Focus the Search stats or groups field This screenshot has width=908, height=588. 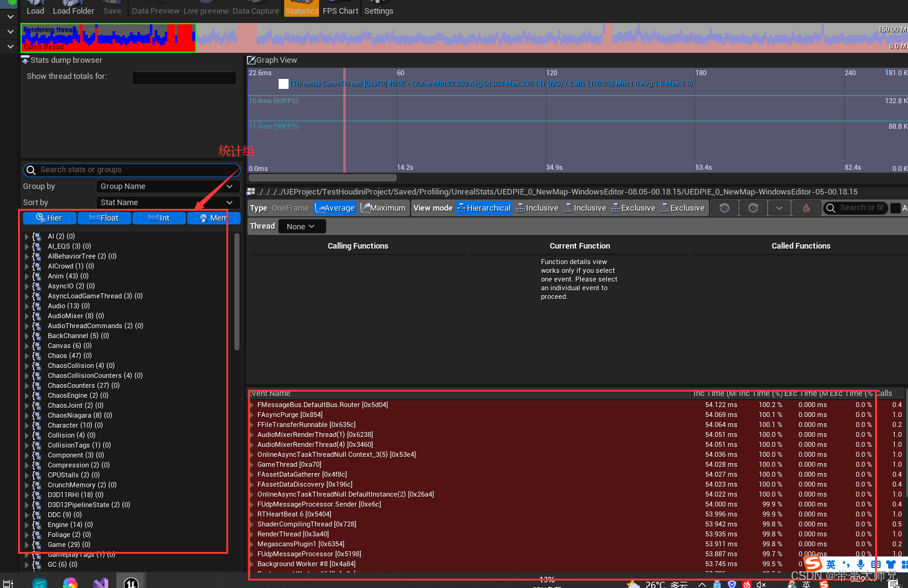[131, 170]
